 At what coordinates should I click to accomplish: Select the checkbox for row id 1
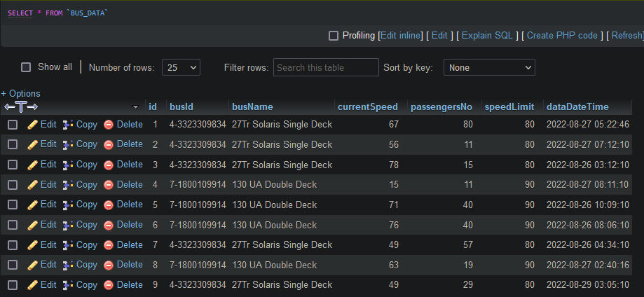[x=13, y=125]
